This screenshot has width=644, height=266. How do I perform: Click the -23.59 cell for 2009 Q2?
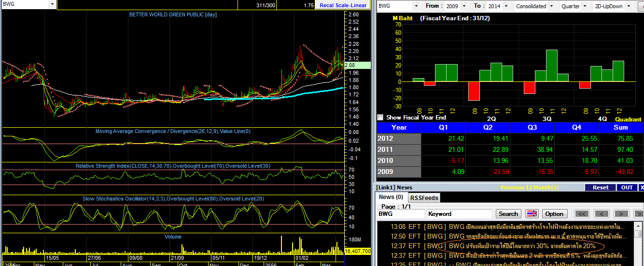tap(488, 172)
